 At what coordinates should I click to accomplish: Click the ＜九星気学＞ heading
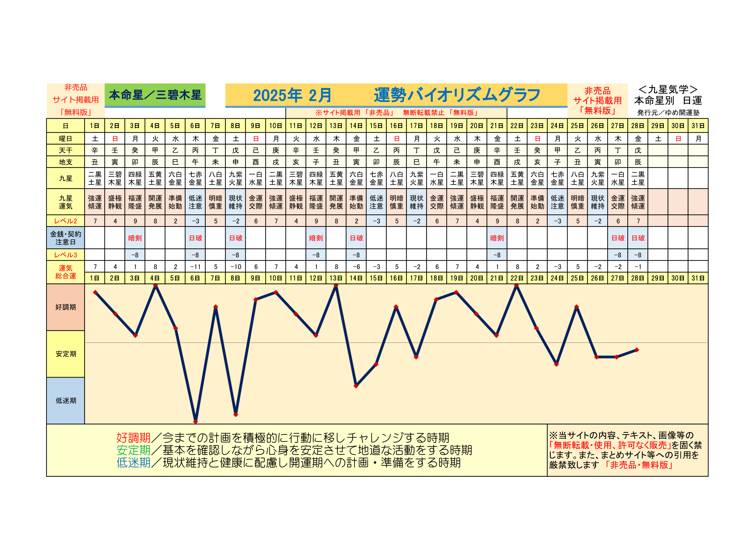pyautogui.click(x=668, y=89)
